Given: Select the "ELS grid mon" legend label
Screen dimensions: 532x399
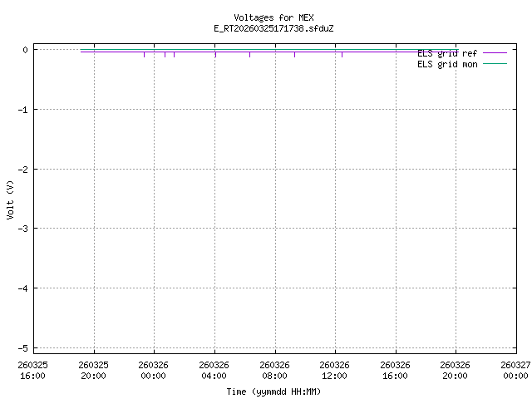Looking at the screenshot, I should (447, 63).
